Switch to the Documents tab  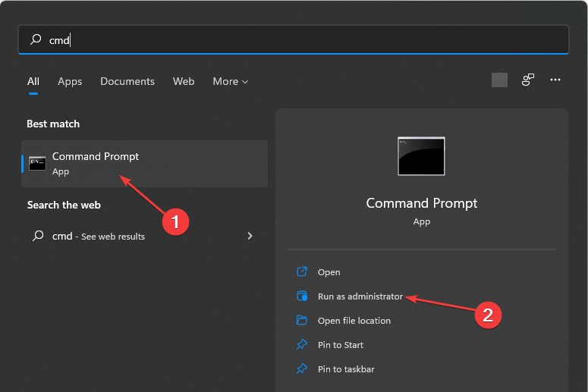(x=127, y=81)
